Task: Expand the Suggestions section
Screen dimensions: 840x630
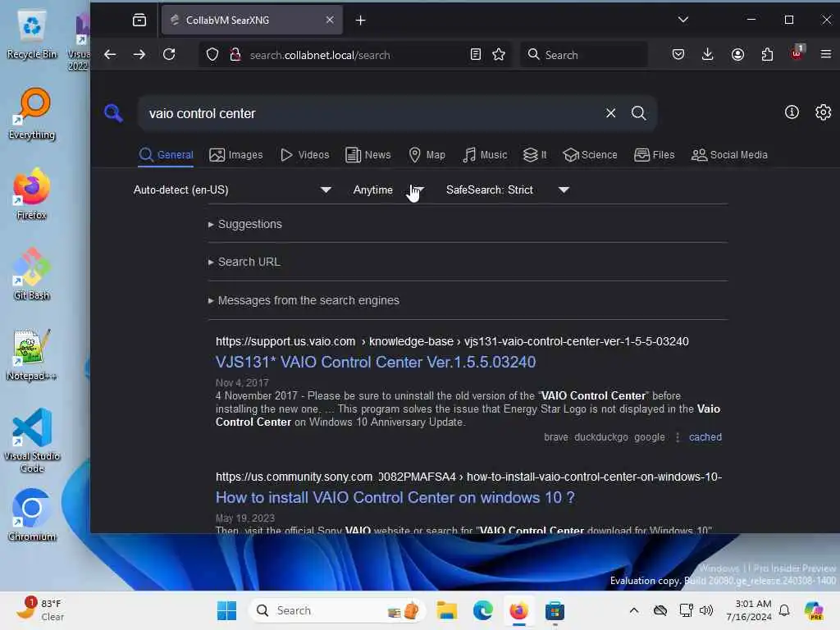Action: 245,224
